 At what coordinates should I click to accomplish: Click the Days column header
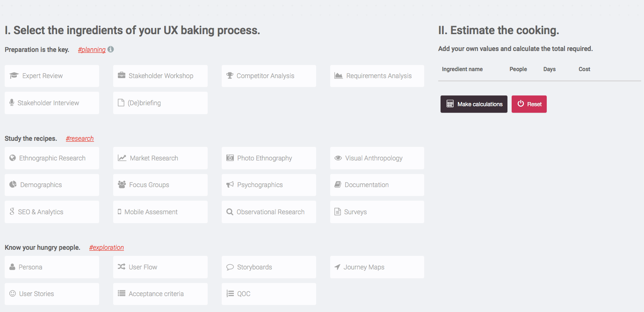coord(550,69)
